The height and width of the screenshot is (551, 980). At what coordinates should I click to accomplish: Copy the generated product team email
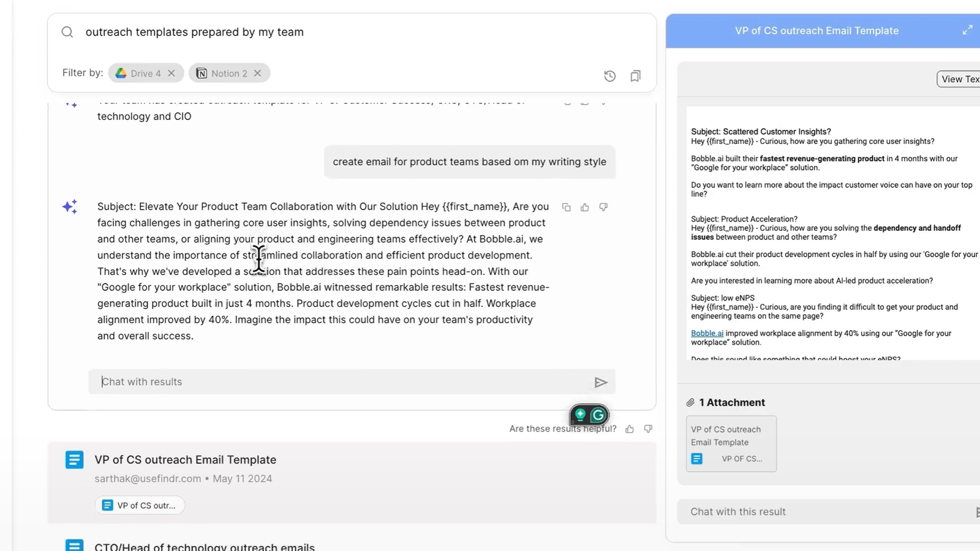click(x=567, y=208)
